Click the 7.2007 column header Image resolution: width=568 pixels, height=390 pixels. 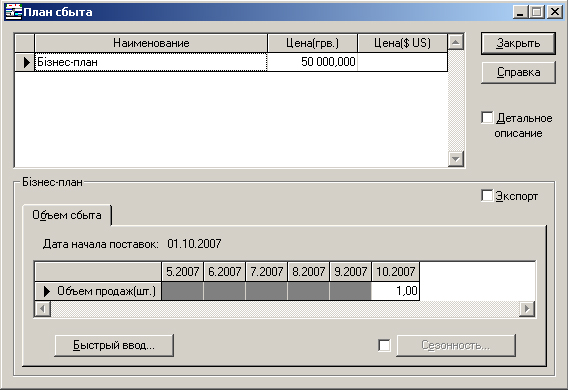tap(267, 272)
